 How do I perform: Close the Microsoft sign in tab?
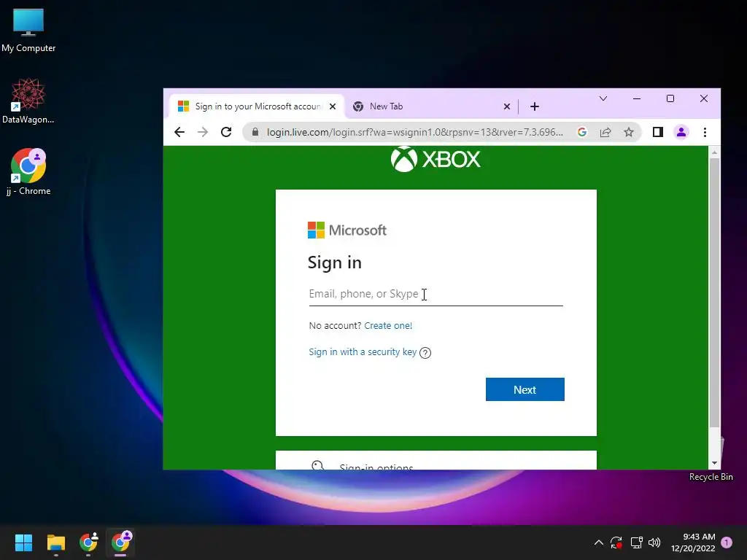(x=333, y=106)
